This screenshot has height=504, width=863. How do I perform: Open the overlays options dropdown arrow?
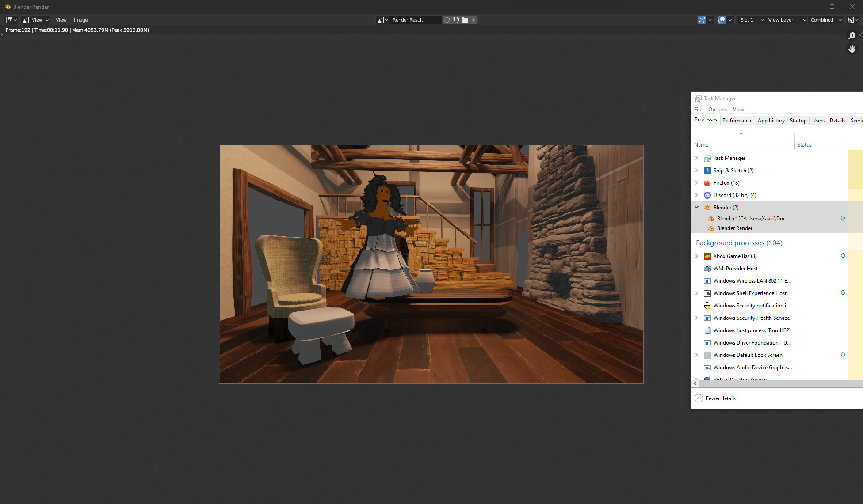coord(730,20)
